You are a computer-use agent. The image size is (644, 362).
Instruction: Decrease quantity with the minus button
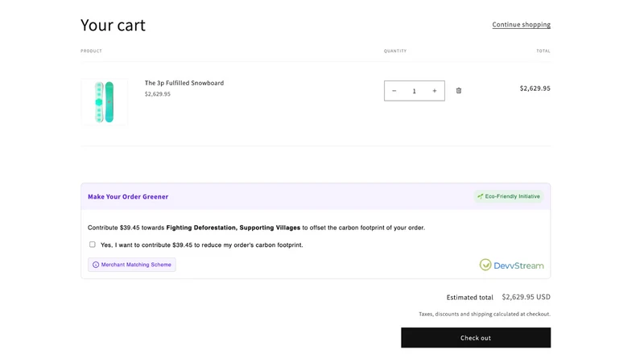tap(394, 91)
